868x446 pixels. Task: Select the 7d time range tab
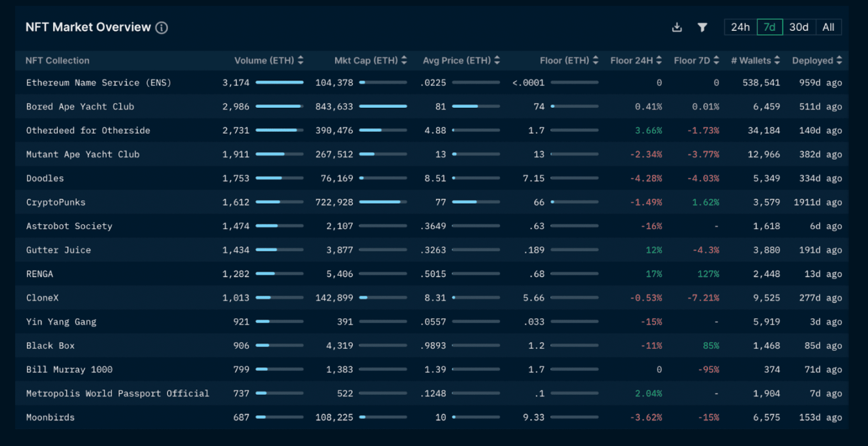coord(770,27)
